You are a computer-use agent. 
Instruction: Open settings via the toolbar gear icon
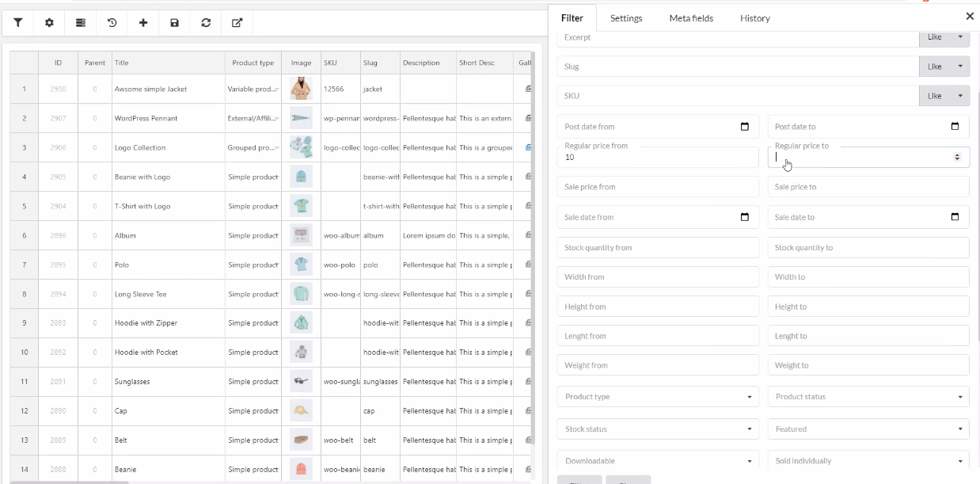coord(49,23)
